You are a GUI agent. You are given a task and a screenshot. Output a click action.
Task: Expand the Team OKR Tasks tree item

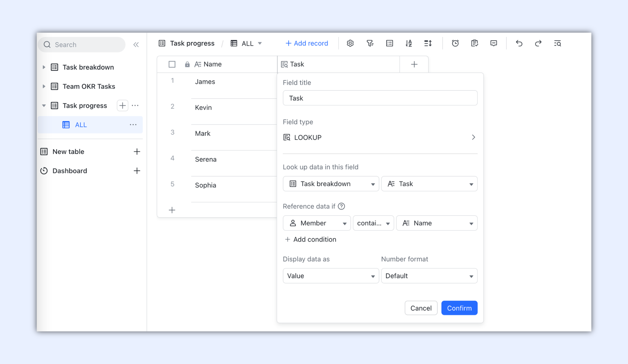44,86
